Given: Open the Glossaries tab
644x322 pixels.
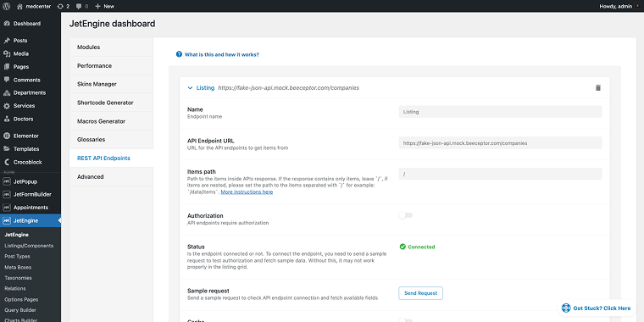Looking at the screenshot, I should pos(111,140).
